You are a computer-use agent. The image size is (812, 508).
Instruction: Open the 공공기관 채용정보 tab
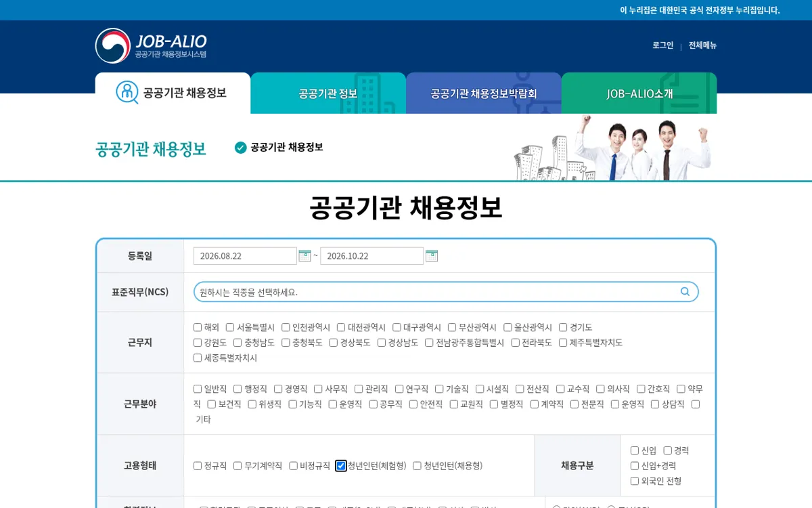(x=173, y=93)
